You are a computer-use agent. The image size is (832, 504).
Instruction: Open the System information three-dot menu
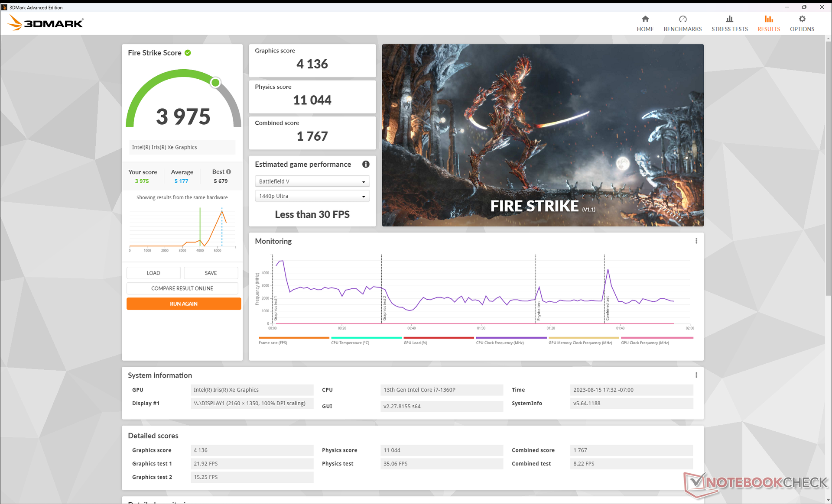(x=696, y=375)
